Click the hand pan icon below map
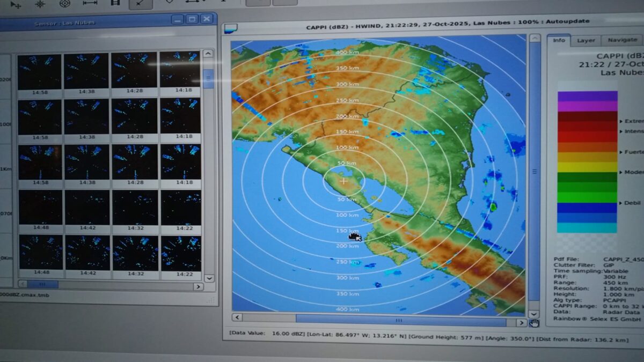 click(533, 322)
